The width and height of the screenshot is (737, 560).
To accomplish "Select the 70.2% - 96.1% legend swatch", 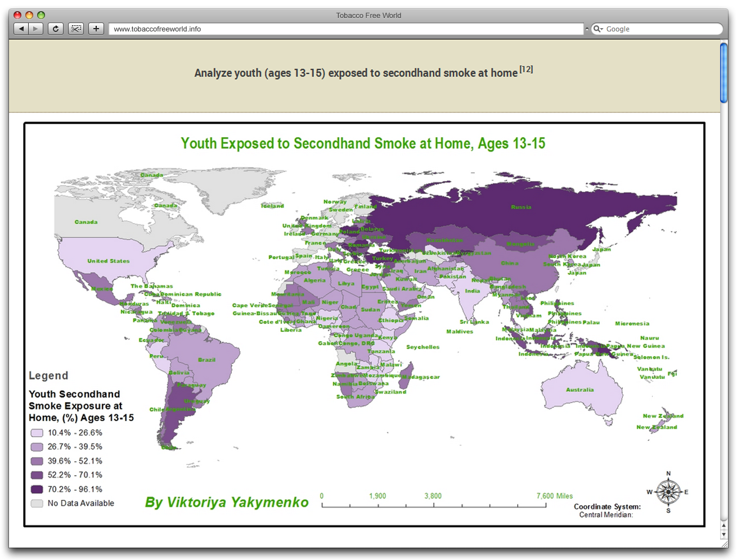I will tap(37, 489).
